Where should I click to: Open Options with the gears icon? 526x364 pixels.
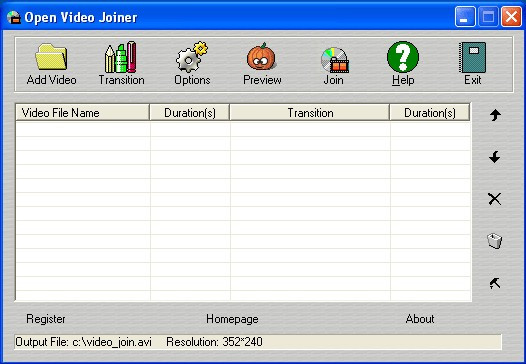192,57
